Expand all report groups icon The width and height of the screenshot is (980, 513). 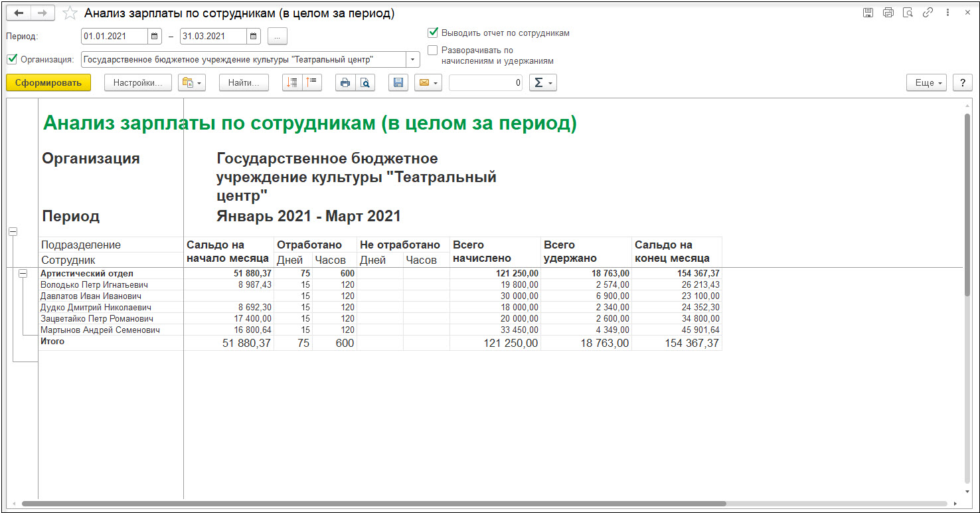292,82
